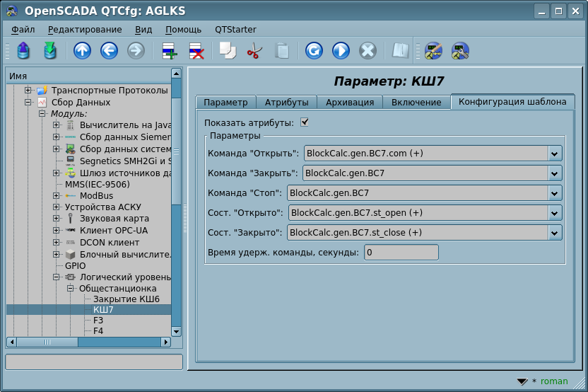
Task: Open the Редактирование menu
Action: 85,30
